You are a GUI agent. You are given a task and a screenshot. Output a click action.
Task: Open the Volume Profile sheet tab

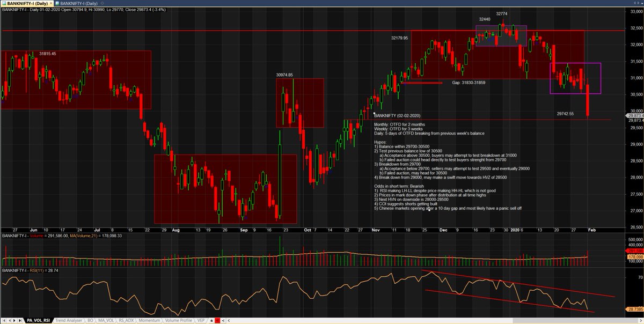pos(178,320)
